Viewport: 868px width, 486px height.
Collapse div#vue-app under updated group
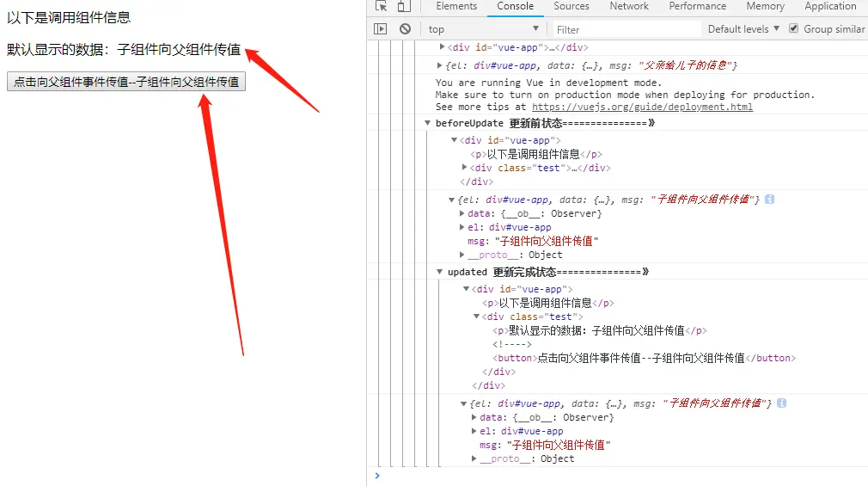466,289
